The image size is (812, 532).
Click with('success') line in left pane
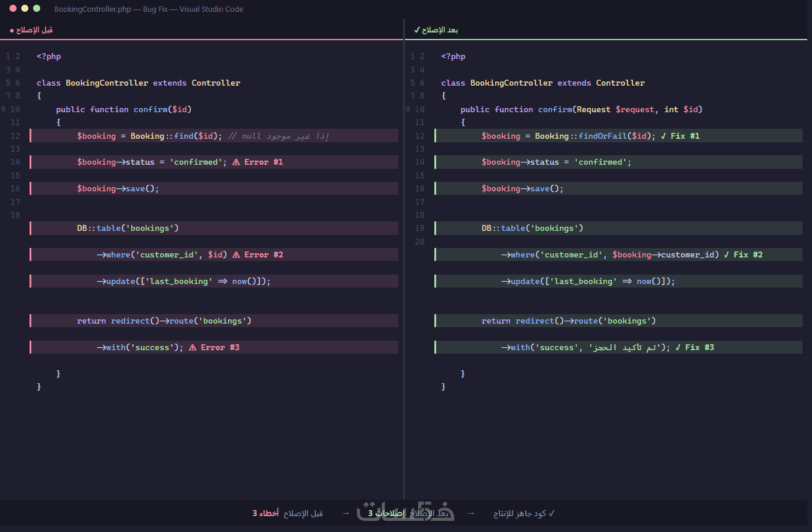click(x=214, y=347)
